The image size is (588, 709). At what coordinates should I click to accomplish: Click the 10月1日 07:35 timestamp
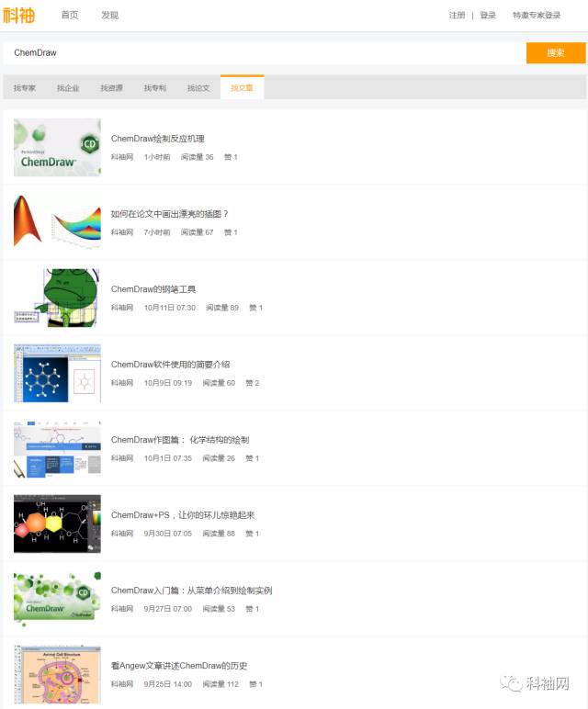tap(168, 458)
